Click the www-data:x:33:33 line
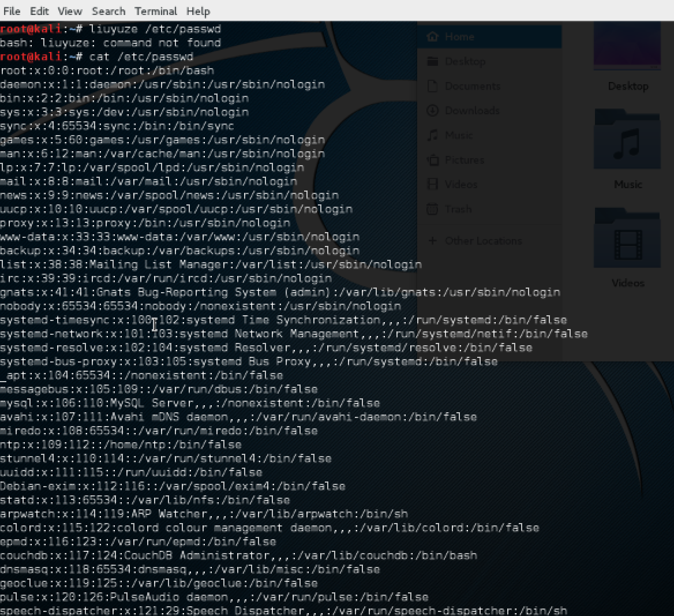This screenshot has height=616, width=674. [179, 237]
